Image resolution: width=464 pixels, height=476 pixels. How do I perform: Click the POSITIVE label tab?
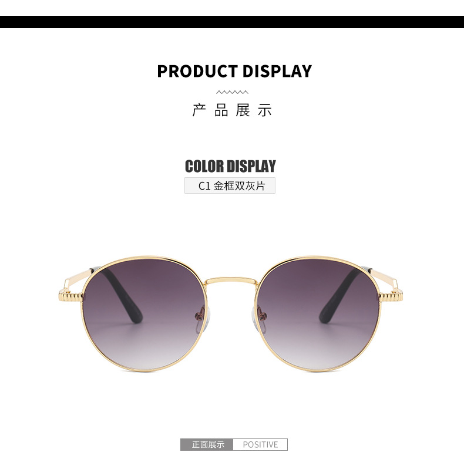click(260, 444)
